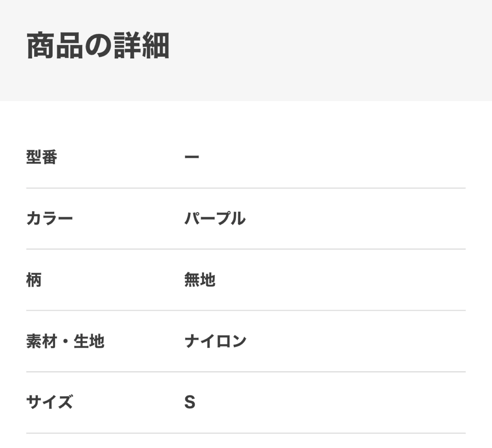This screenshot has height=448, width=492.
Task: Click the divider line below the 型番 row
Action: [x=246, y=188]
